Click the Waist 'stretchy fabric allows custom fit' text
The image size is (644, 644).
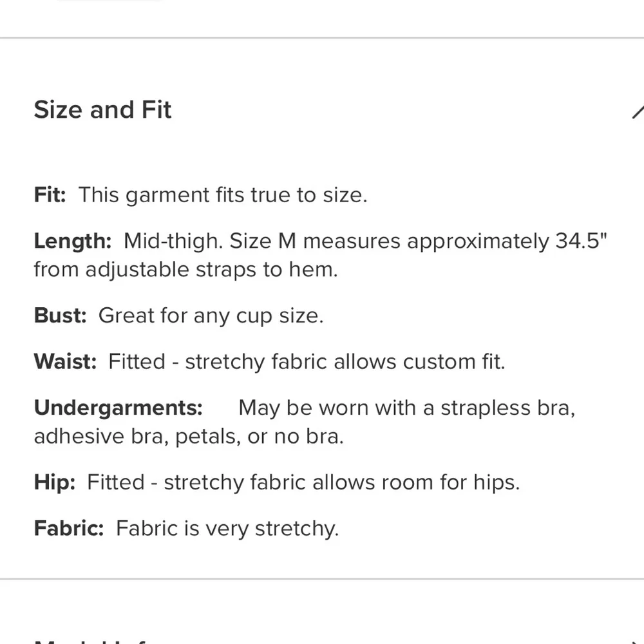345,362
